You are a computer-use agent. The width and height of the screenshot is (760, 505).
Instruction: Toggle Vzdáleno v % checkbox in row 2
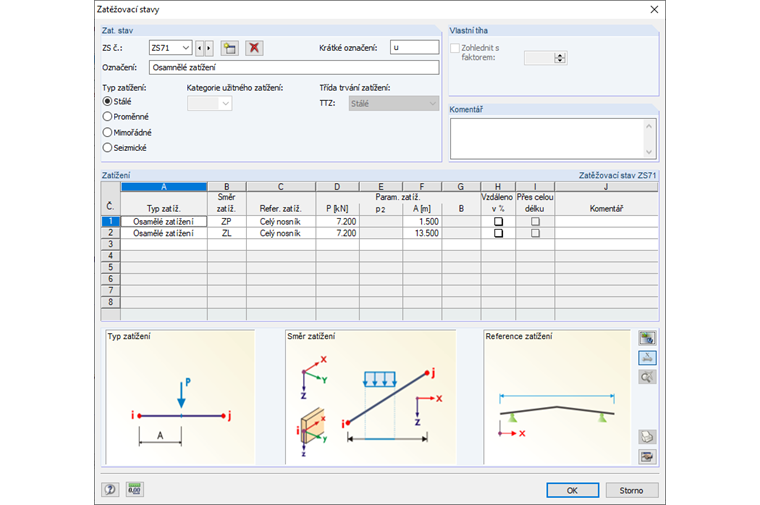[x=498, y=233]
